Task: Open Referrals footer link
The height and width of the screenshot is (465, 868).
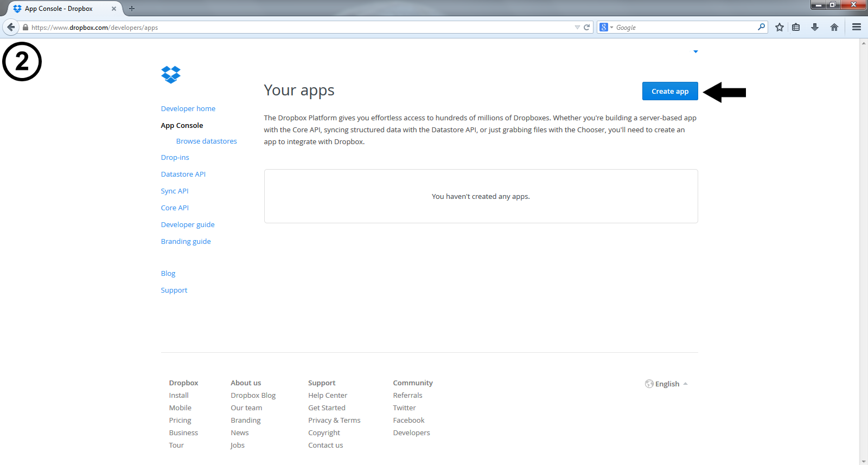Action: [x=407, y=395]
